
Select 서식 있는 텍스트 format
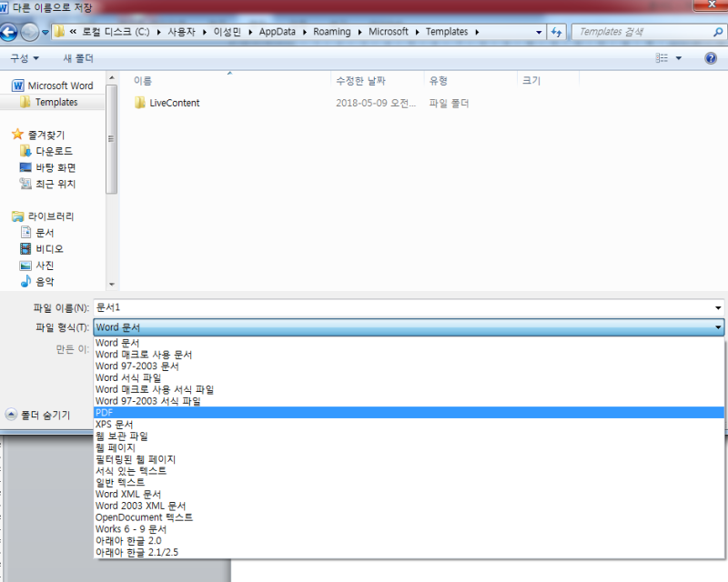tap(409, 471)
